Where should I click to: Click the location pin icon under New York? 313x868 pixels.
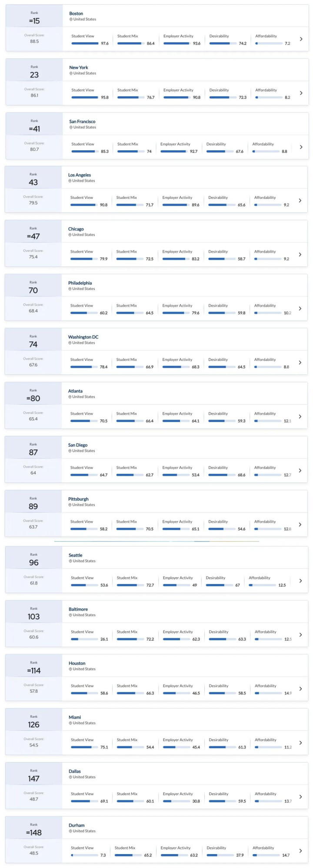71,73
